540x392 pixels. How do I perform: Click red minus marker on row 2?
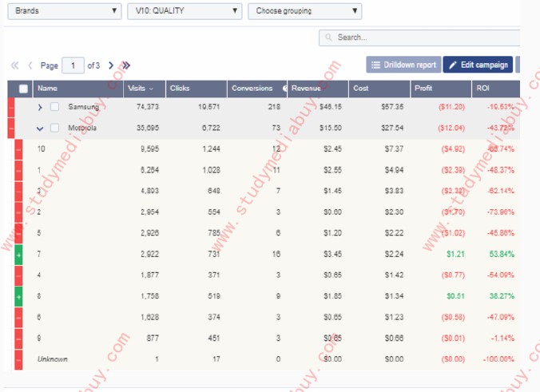[18, 212]
